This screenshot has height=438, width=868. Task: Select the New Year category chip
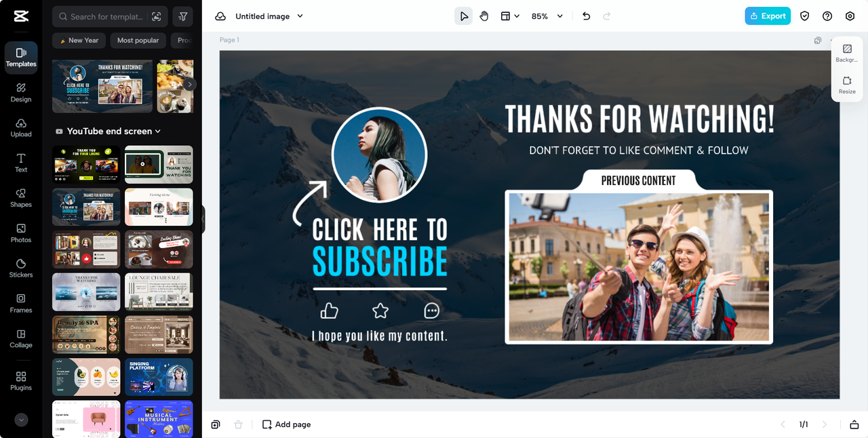(x=79, y=41)
